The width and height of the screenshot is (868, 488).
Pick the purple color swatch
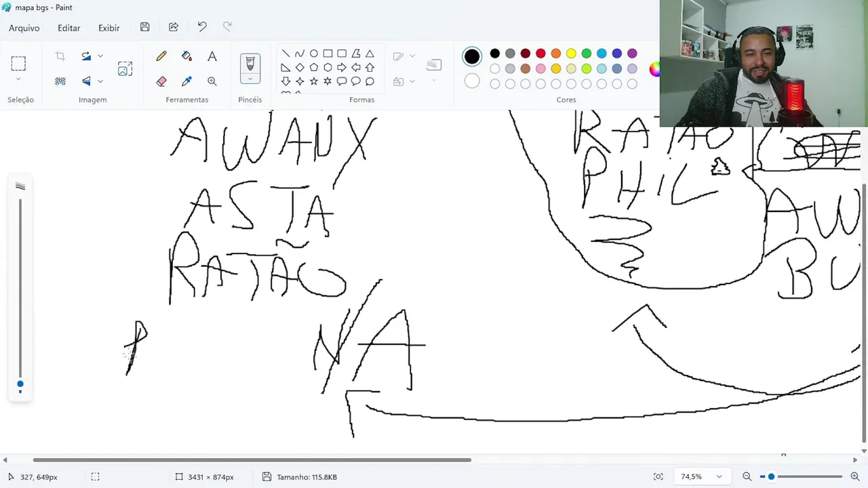(632, 54)
